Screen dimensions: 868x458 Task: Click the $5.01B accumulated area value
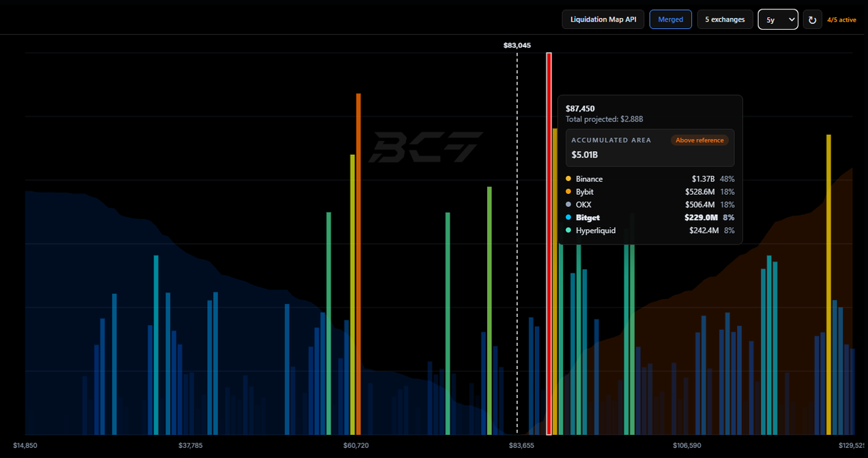(584, 154)
